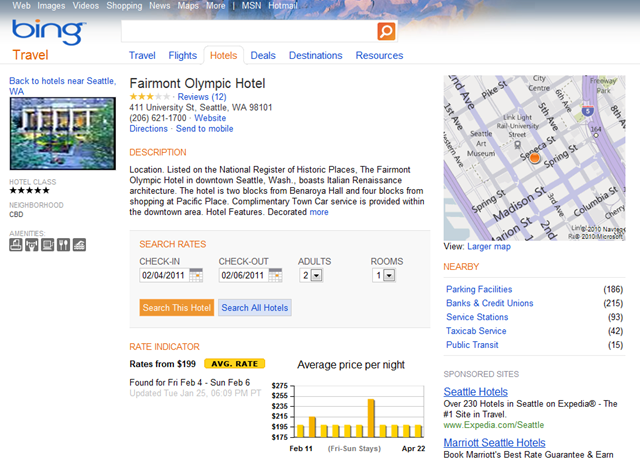Click the Bing logo

[x=49, y=31]
